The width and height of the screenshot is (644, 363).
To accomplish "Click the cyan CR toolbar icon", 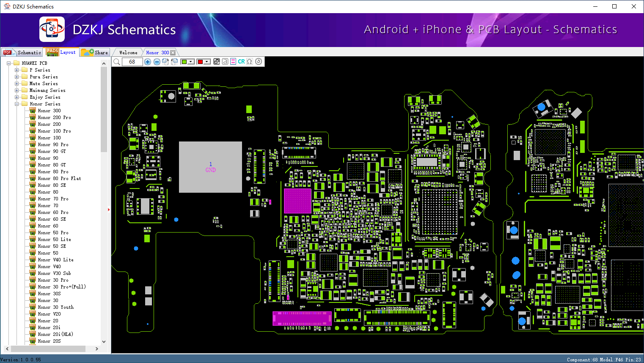I will pyautogui.click(x=241, y=61).
